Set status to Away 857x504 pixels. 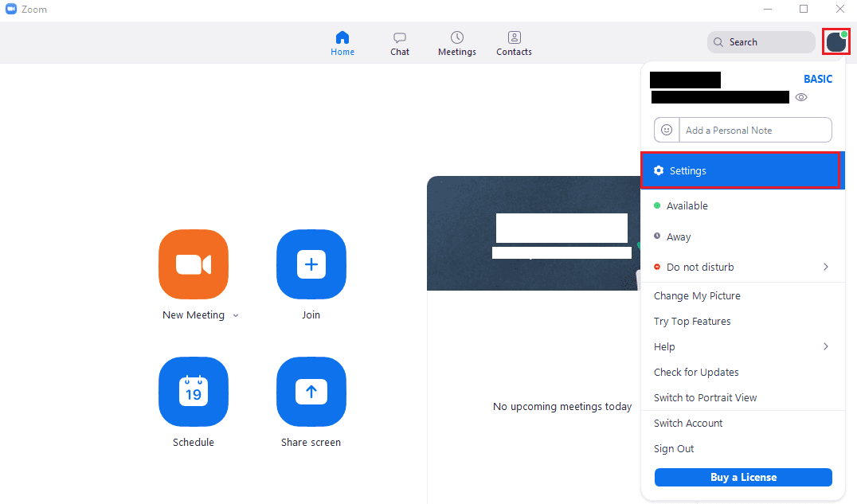coord(682,236)
